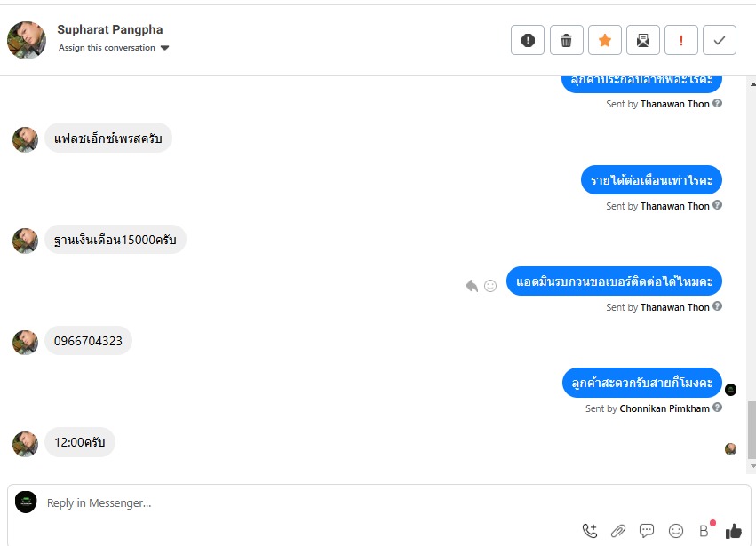Open the emoji picker smiley icon
This screenshot has width=756, height=546.
point(676,531)
